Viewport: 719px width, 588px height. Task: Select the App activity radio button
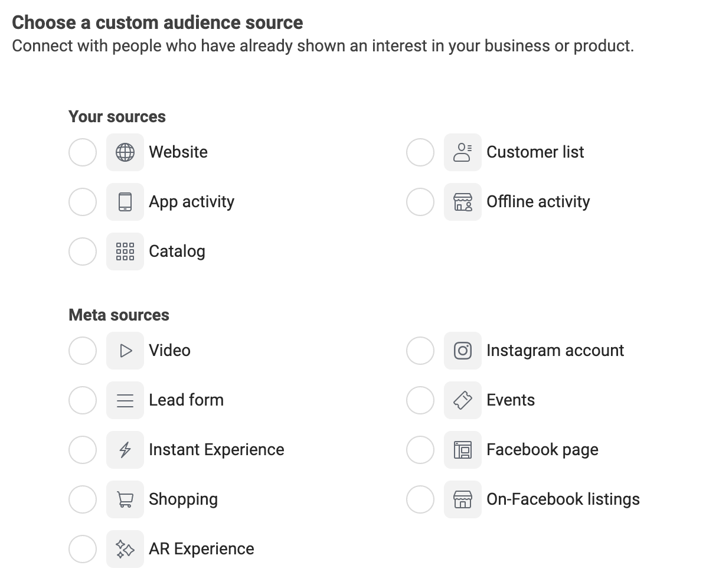(x=83, y=202)
